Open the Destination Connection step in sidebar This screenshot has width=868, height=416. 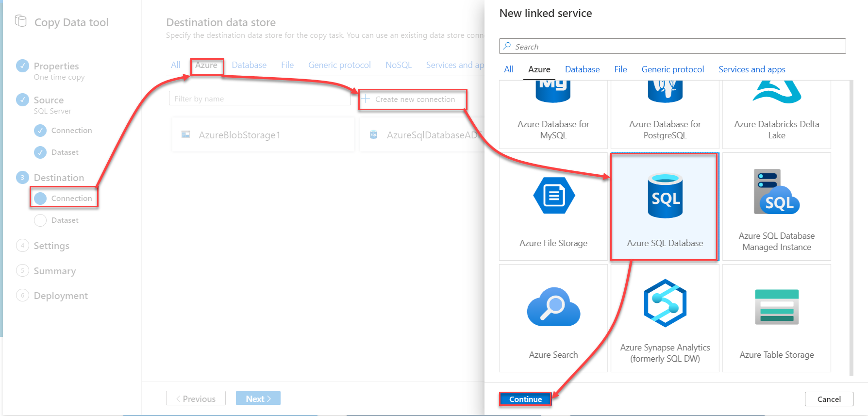(71, 198)
